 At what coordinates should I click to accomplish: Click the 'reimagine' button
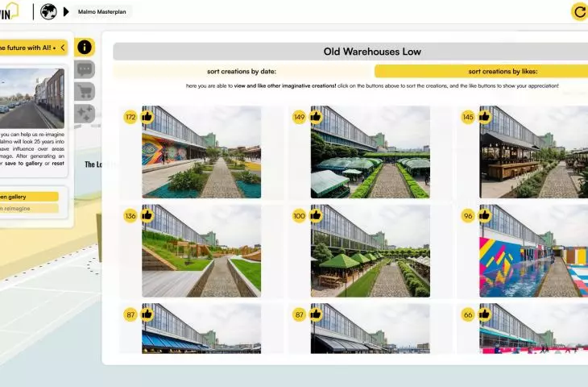[29, 208]
